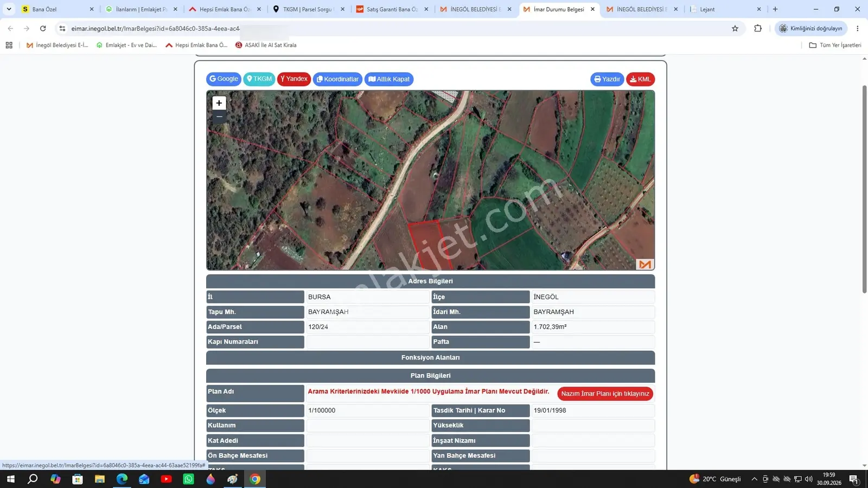Expand the tab search dropdown arrow
This screenshot has height=488, width=868.
tap(9, 9)
